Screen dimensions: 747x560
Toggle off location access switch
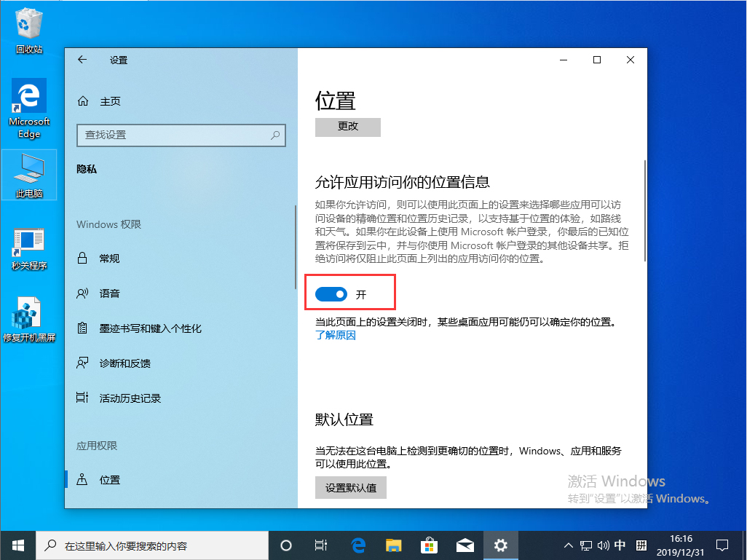pyautogui.click(x=331, y=294)
